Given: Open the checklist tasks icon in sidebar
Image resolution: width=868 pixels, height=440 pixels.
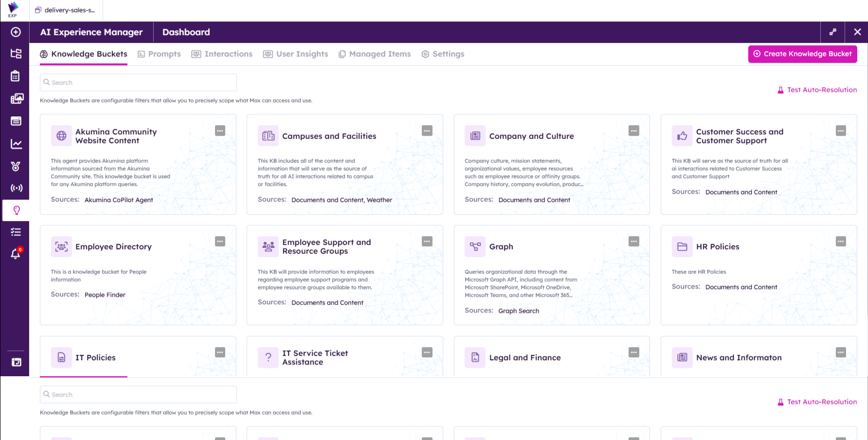Looking at the screenshot, I should pos(16,232).
